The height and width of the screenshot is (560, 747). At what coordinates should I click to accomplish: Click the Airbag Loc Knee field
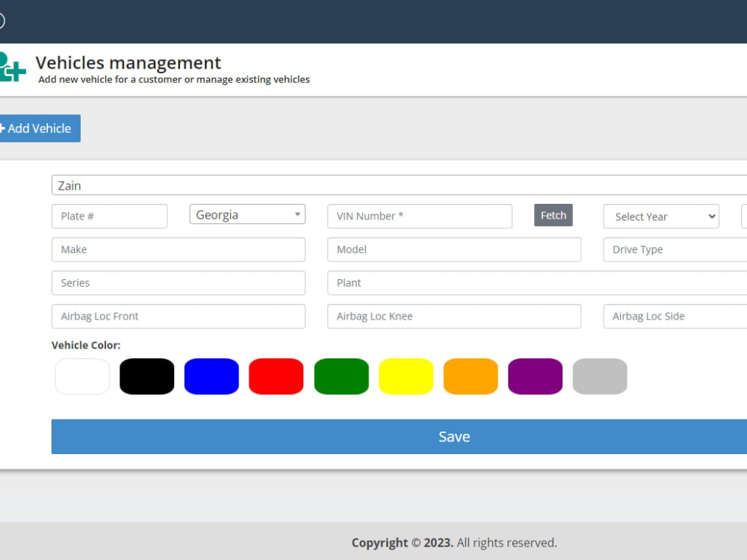click(453, 316)
